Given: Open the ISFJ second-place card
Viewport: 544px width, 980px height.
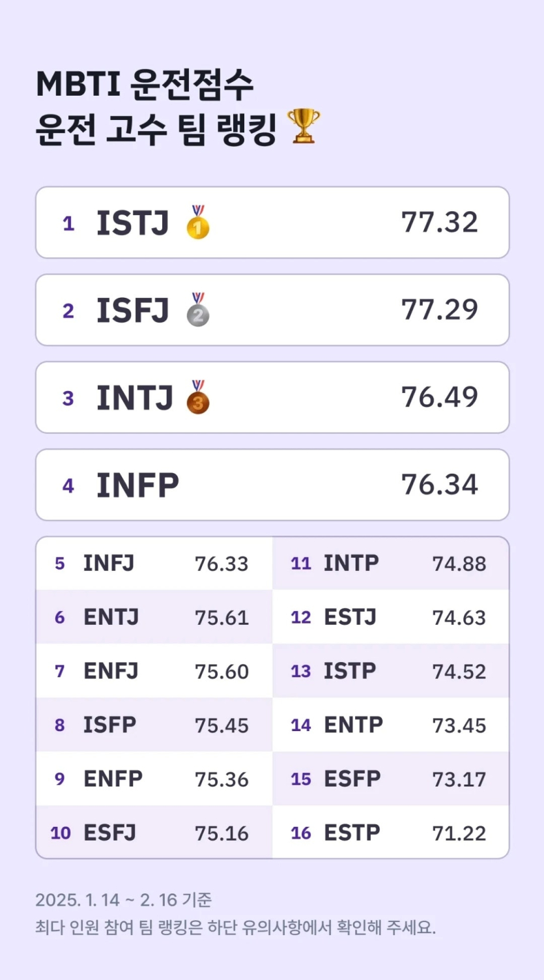Looking at the screenshot, I should click(272, 310).
